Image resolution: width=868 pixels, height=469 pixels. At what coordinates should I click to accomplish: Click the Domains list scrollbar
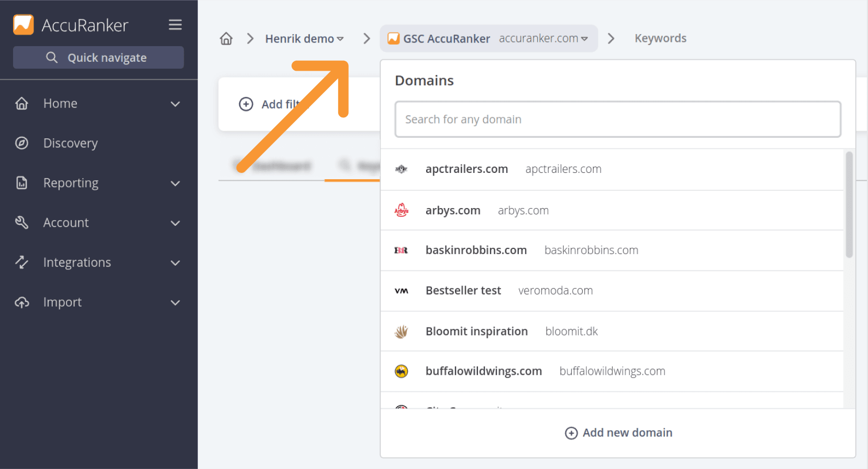pyautogui.click(x=849, y=204)
